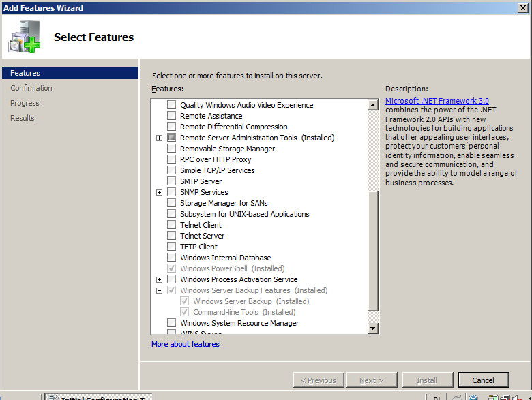Tick the SMTP Server checkbox
Image resolution: width=532 pixels, height=400 pixels.
click(172, 181)
